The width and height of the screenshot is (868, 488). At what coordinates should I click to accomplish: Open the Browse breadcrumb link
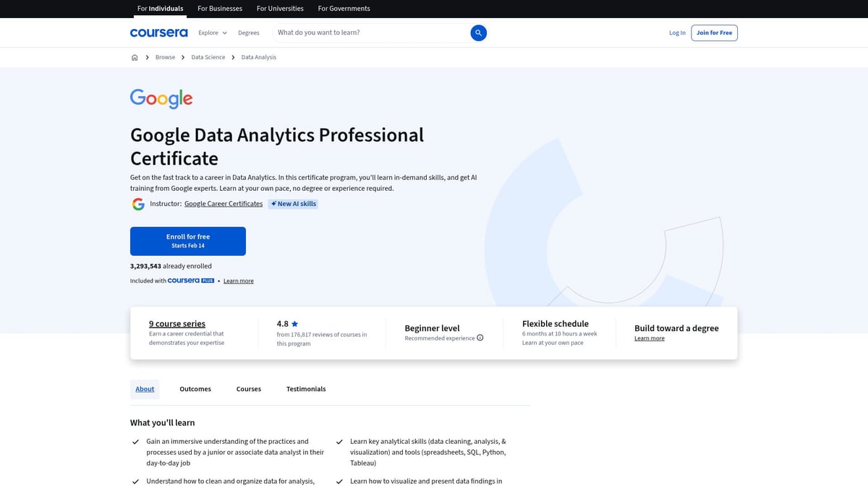pyautogui.click(x=165, y=57)
